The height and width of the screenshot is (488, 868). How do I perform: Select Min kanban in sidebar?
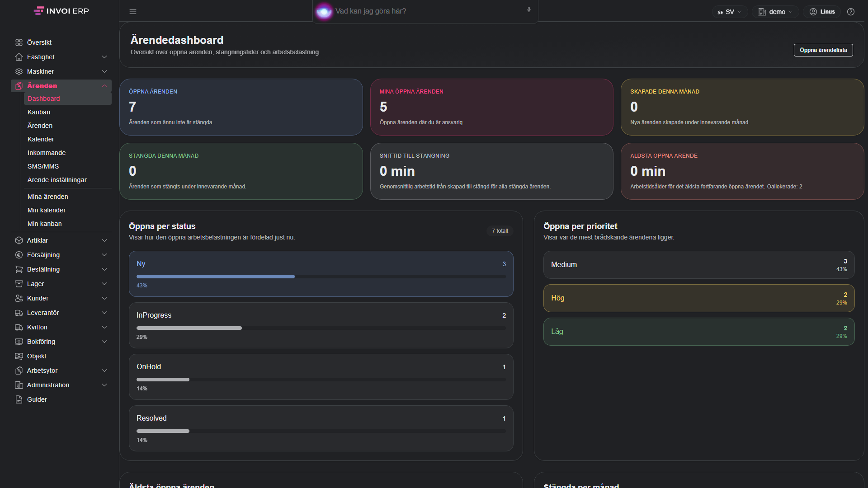[x=68, y=224]
